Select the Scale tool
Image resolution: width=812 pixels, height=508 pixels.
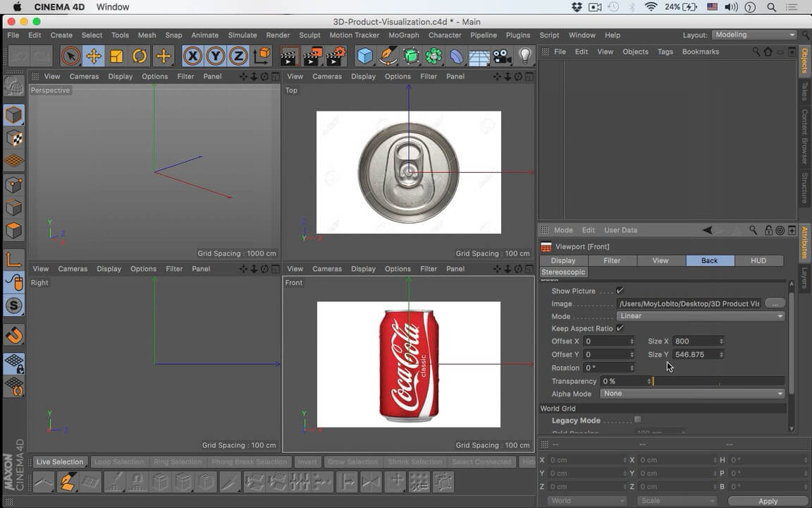pos(116,56)
